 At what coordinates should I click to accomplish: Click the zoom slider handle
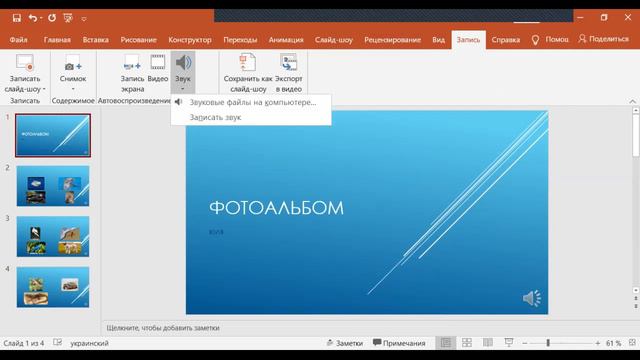pyautogui.click(x=548, y=343)
